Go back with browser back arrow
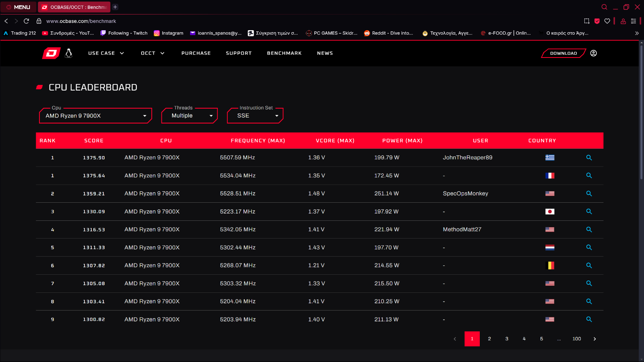644x362 pixels. (6, 21)
